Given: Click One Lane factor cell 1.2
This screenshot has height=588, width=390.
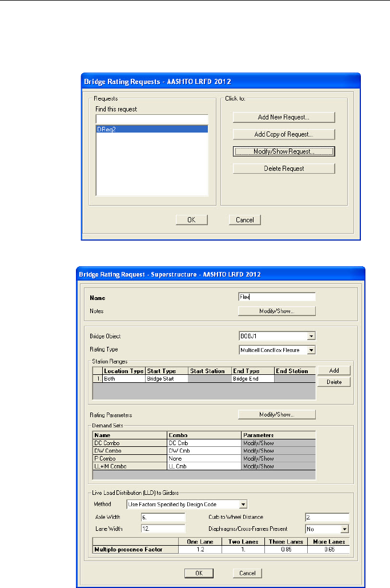Looking at the screenshot, I should point(200,549).
